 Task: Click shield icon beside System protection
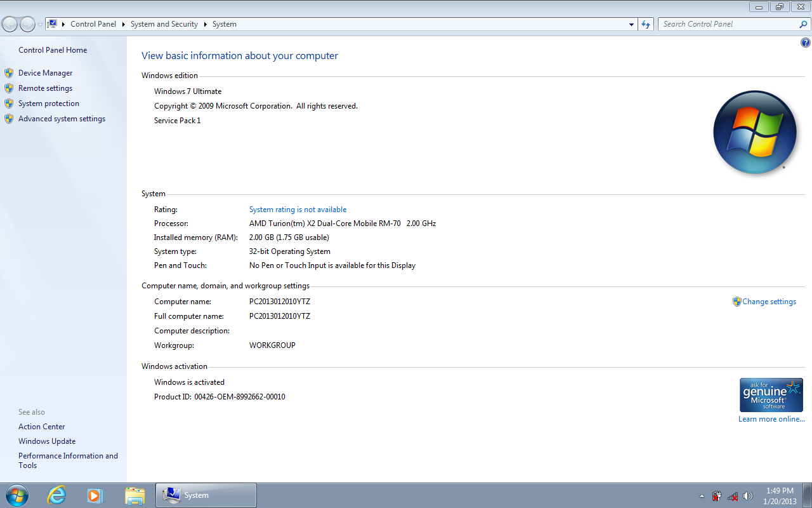pyautogui.click(x=9, y=104)
